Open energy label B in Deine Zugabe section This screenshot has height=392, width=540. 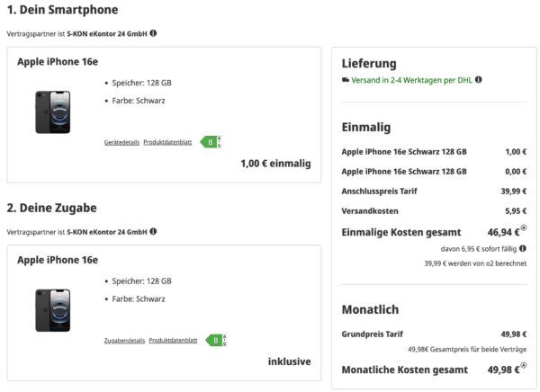(214, 340)
